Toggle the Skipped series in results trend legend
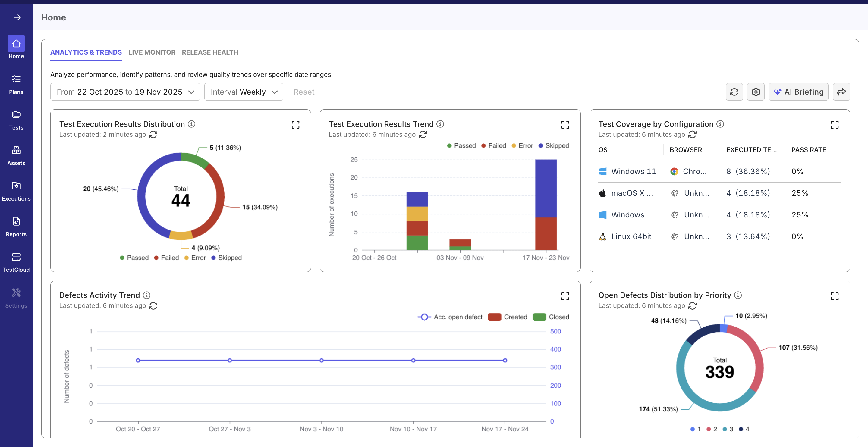This screenshot has height=447, width=868. [x=554, y=145]
